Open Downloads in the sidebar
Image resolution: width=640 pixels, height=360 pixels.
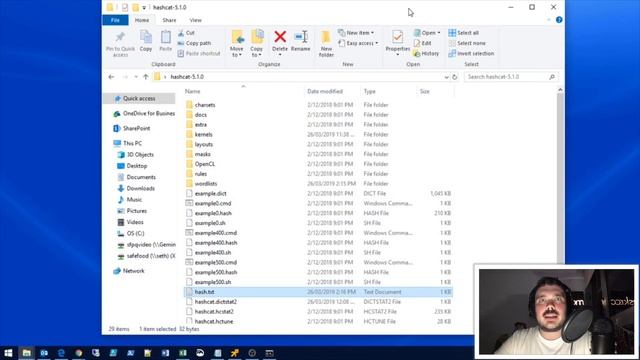tap(136, 188)
